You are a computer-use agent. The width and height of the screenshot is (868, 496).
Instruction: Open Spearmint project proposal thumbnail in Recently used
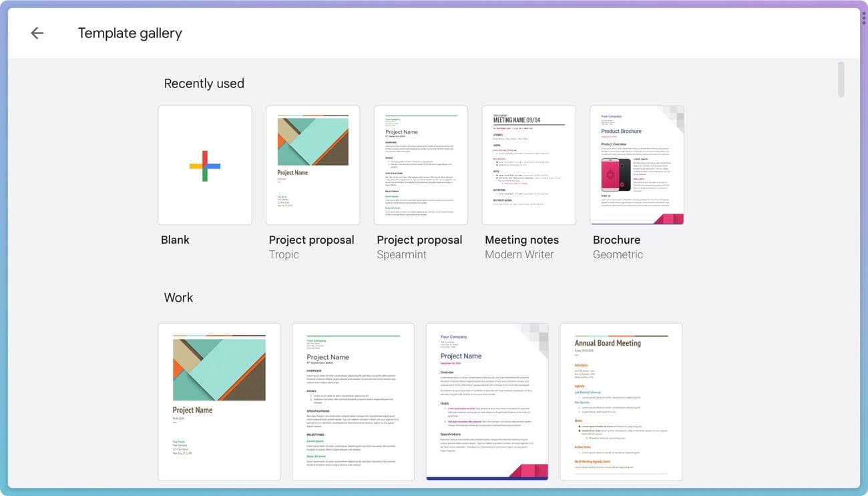[x=421, y=166]
